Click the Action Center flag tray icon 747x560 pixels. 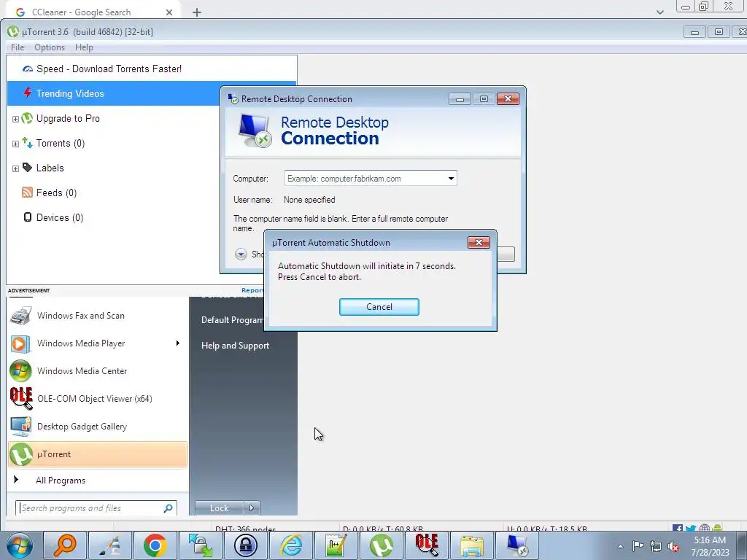click(638, 546)
